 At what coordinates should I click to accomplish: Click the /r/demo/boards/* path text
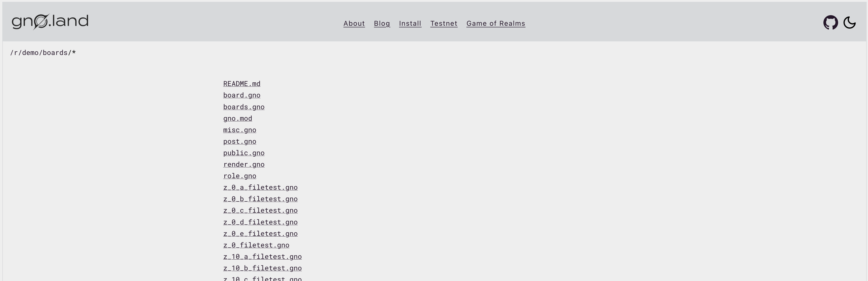tap(43, 53)
